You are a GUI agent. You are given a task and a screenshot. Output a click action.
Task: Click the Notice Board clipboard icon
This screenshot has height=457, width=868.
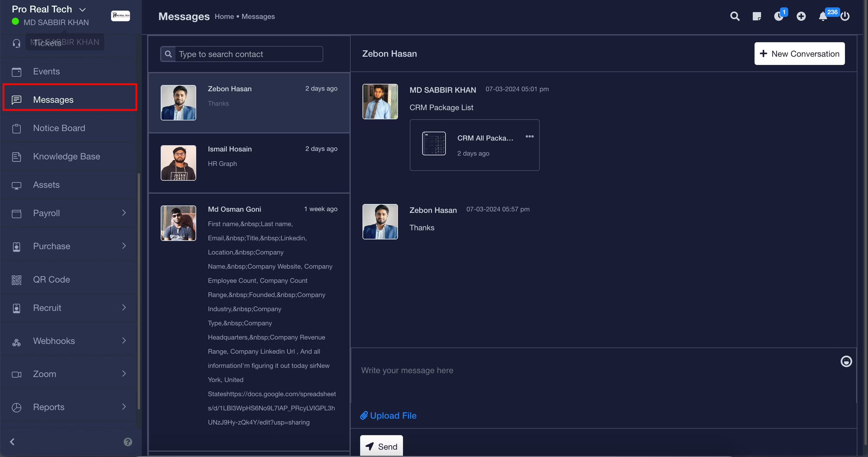coord(17,128)
